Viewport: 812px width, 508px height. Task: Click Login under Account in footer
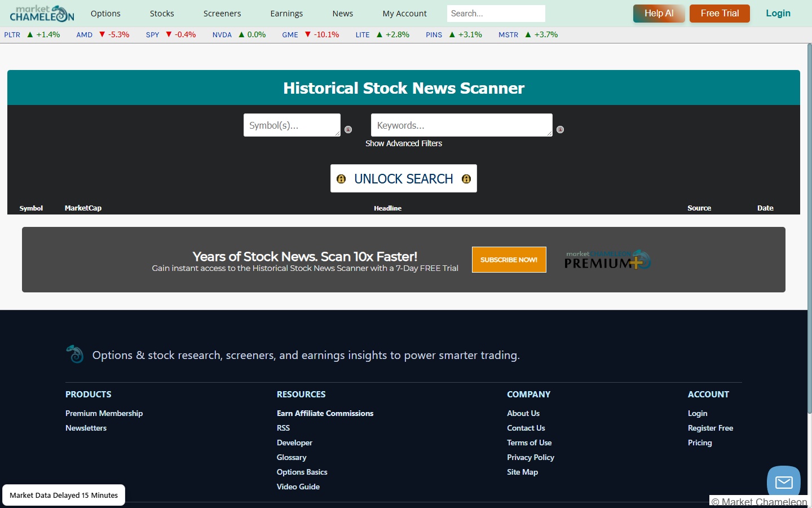pyautogui.click(x=698, y=413)
